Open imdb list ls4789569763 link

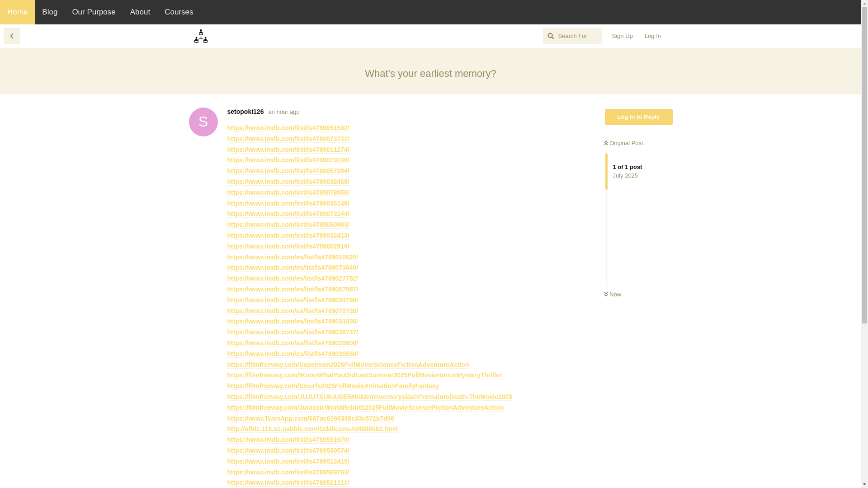288,473
